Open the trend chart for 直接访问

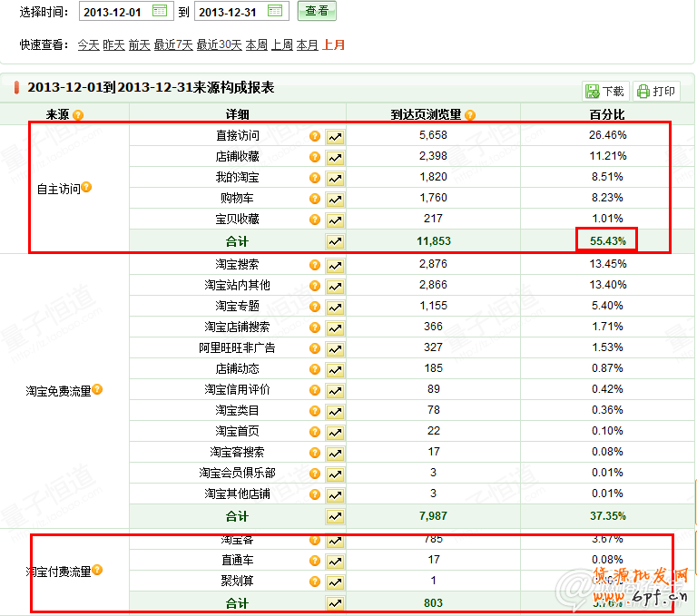point(336,136)
